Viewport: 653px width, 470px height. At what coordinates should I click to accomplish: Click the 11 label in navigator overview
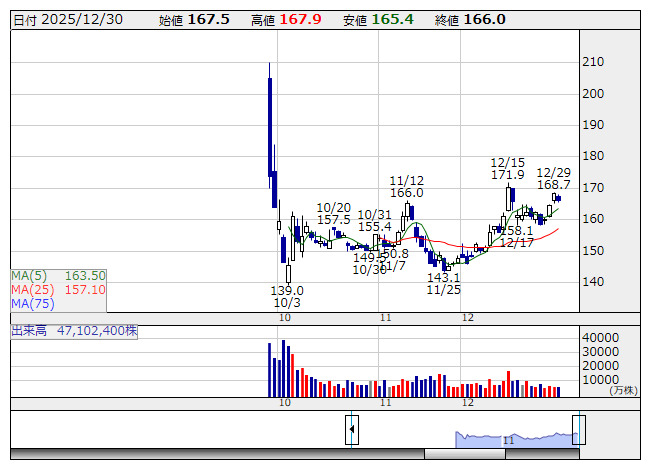(x=508, y=440)
